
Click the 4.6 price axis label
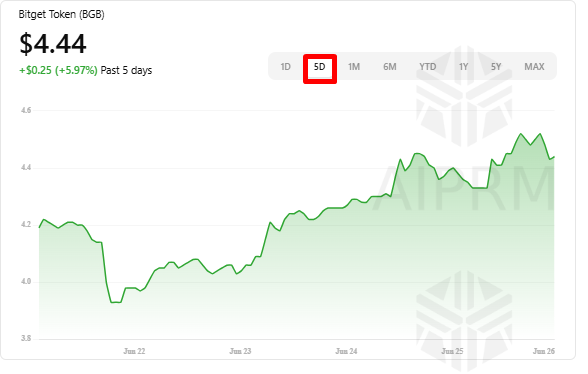coord(26,110)
